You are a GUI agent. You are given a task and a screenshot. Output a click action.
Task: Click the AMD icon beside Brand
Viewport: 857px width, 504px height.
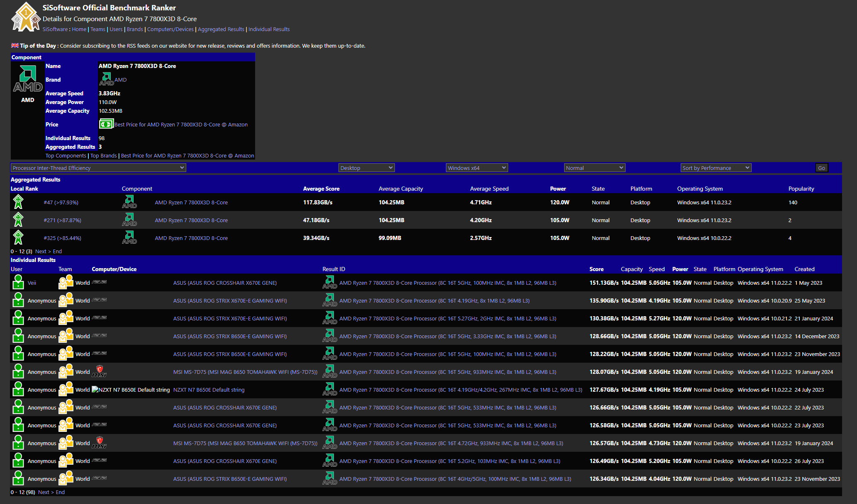pos(106,79)
